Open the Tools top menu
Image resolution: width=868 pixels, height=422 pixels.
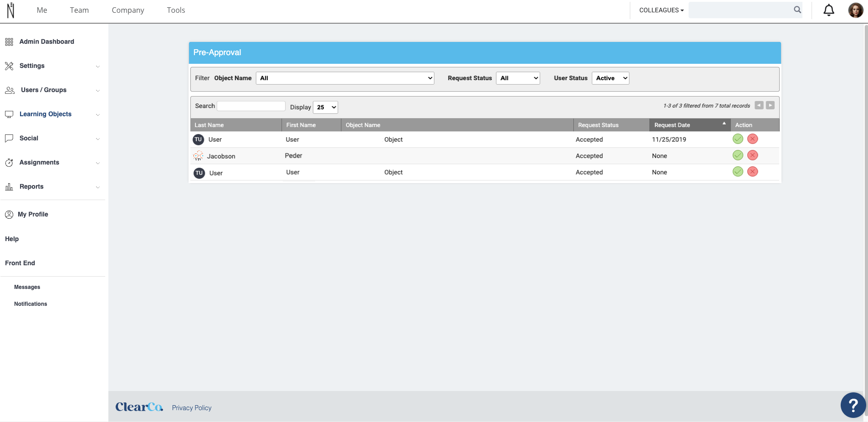tap(176, 10)
